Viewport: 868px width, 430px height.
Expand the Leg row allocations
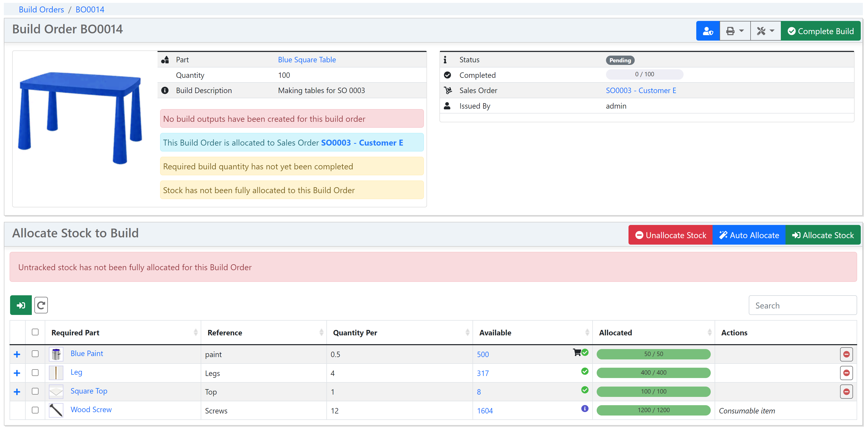[x=17, y=373]
